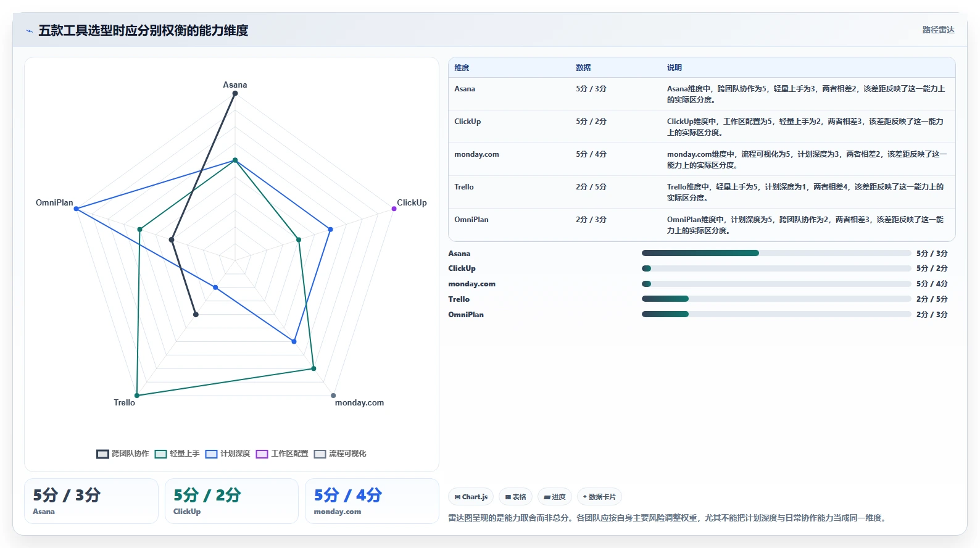Toggle the 跨团队协作 legend series
Viewport: 980px width, 548px height.
[123, 454]
